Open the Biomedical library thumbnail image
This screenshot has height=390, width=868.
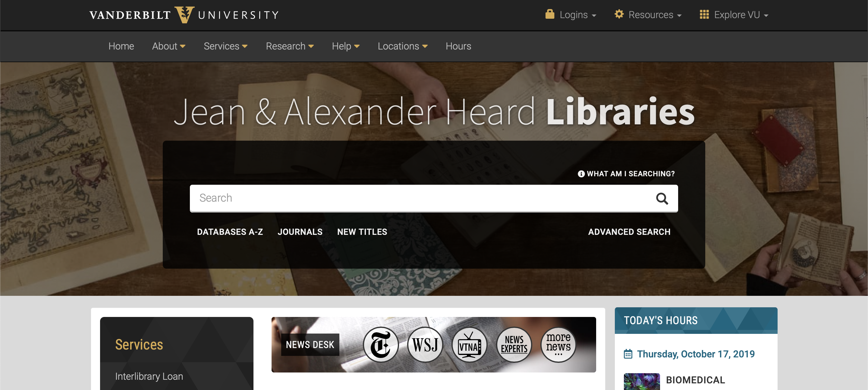[642, 382]
